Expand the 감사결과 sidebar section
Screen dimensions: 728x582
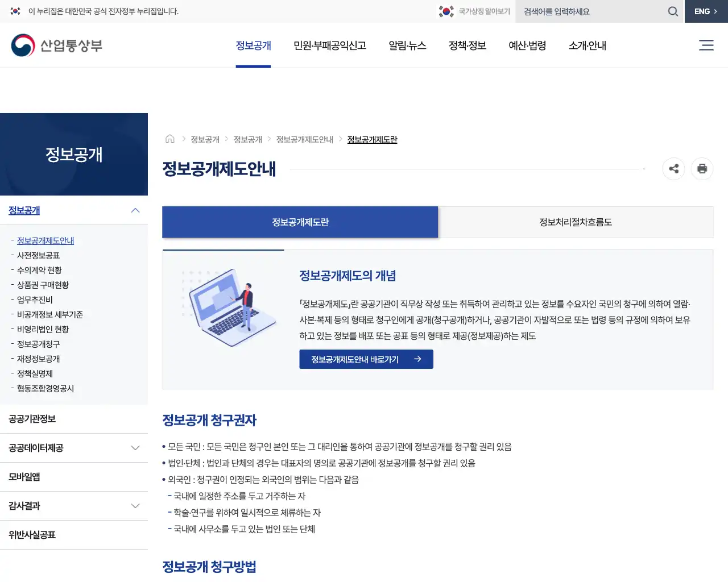pyautogui.click(x=135, y=505)
